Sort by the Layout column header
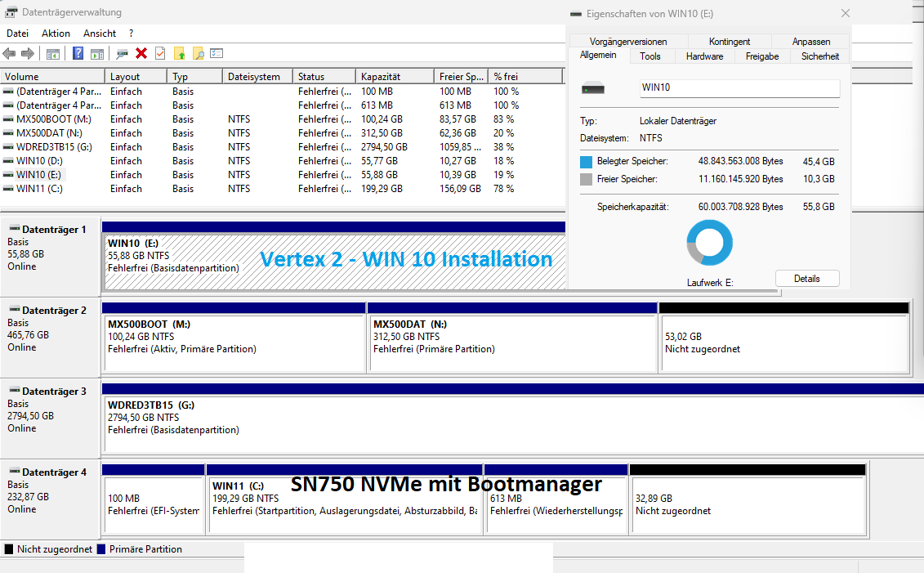 (x=136, y=77)
